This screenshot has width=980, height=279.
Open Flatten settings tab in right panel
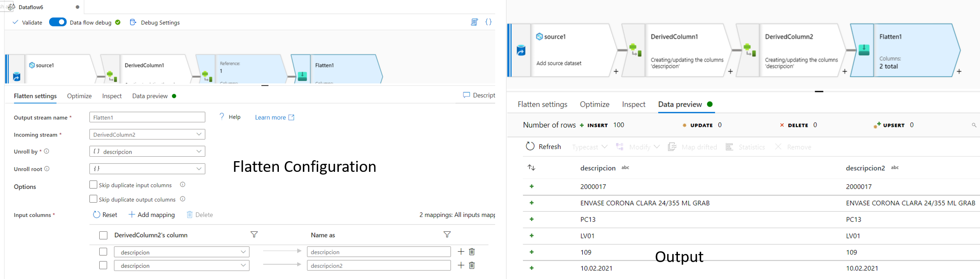tap(543, 104)
